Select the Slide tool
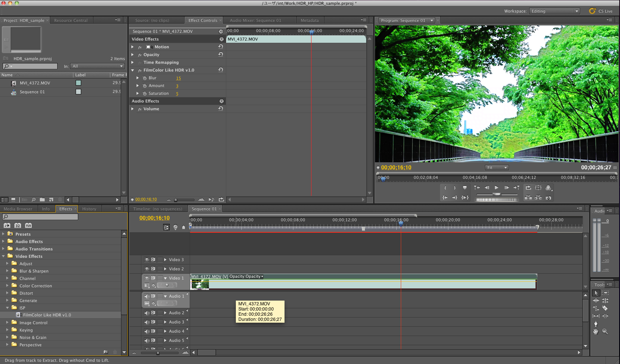 point(605,316)
